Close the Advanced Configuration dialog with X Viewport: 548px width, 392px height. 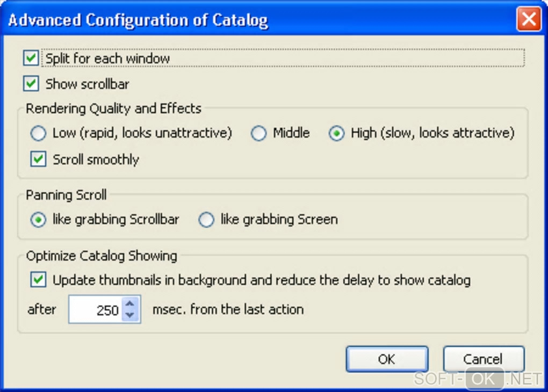click(x=529, y=20)
